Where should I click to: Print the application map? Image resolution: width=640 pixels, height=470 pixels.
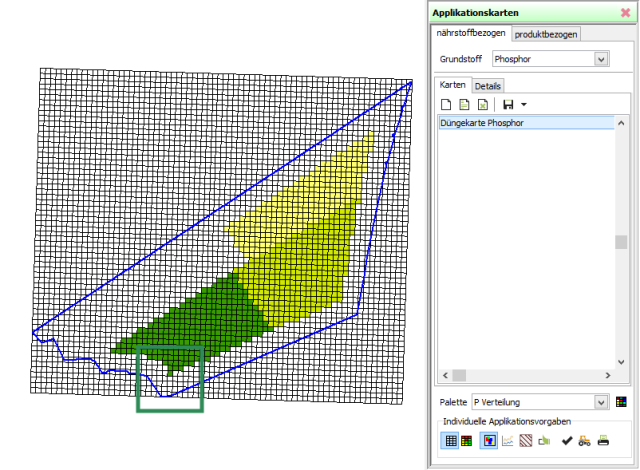pyautogui.click(x=603, y=440)
